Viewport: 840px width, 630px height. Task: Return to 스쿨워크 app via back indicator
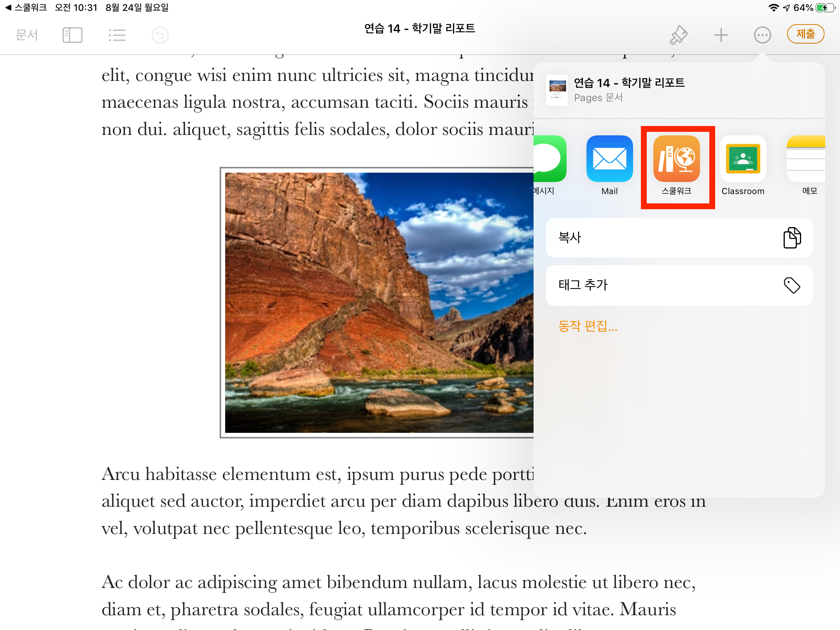26,7
